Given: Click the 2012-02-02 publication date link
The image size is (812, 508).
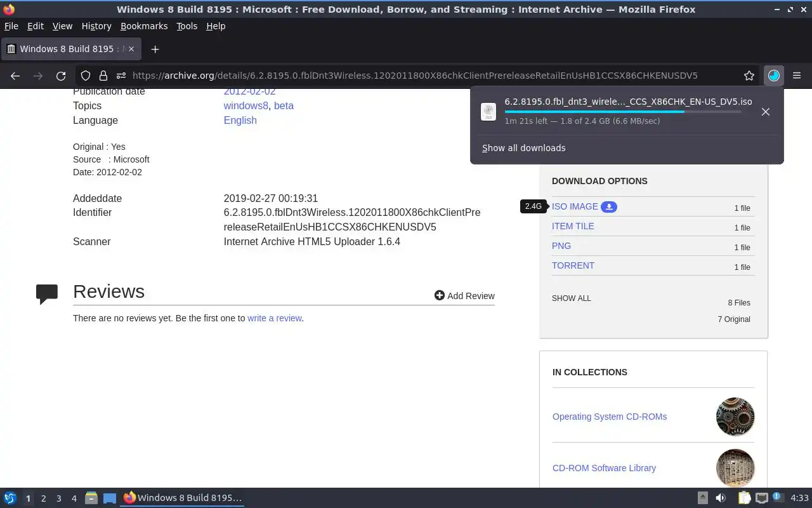Looking at the screenshot, I should pyautogui.click(x=250, y=91).
